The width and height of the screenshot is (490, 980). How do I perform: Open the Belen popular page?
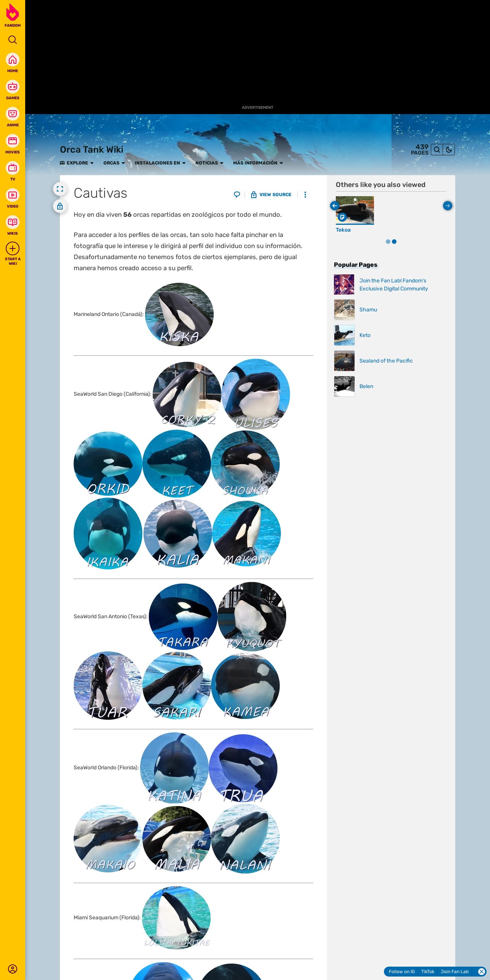pos(366,386)
